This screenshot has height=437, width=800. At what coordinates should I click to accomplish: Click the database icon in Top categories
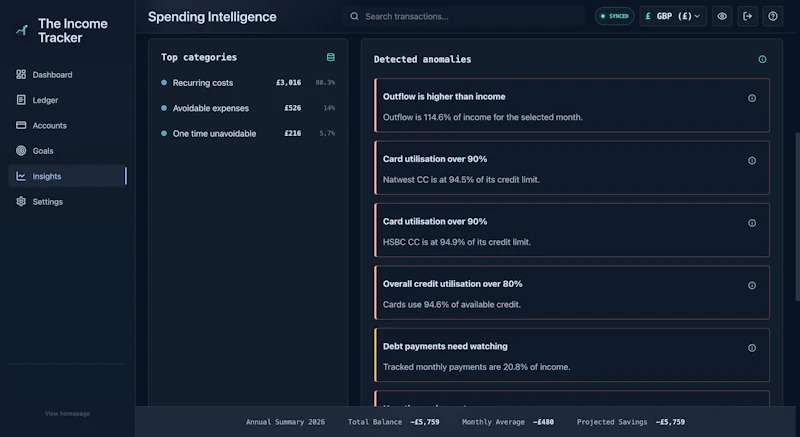pyautogui.click(x=331, y=57)
